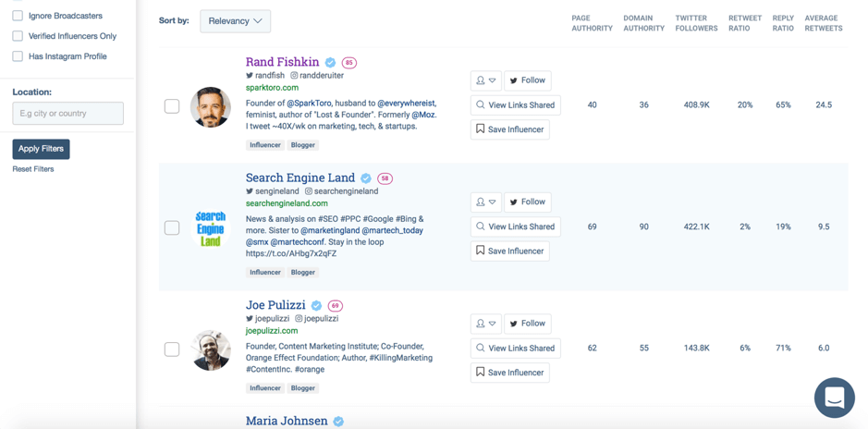Sort by Domain Authority column header
The height and width of the screenshot is (429, 868).
(643, 23)
